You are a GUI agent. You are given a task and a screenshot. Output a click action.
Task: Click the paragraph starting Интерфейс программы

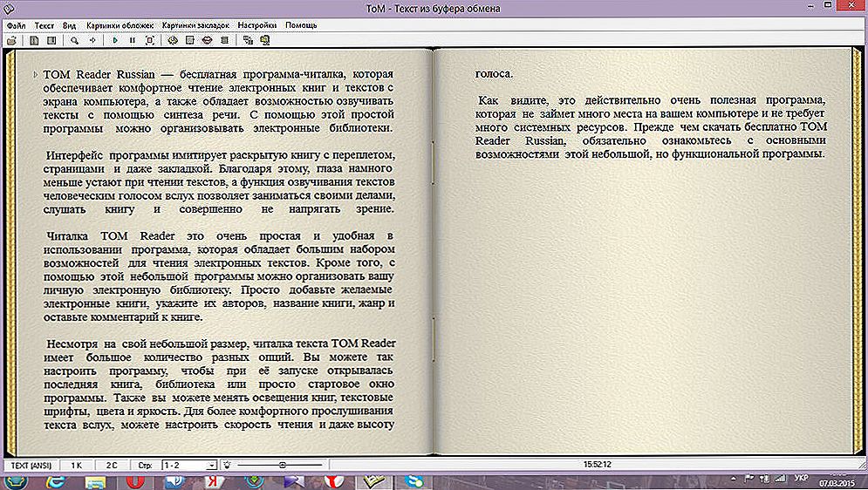(219, 182)
